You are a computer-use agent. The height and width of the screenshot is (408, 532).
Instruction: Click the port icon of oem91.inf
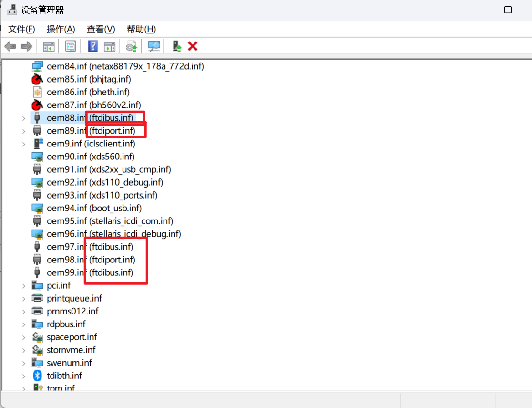[37, 169]
